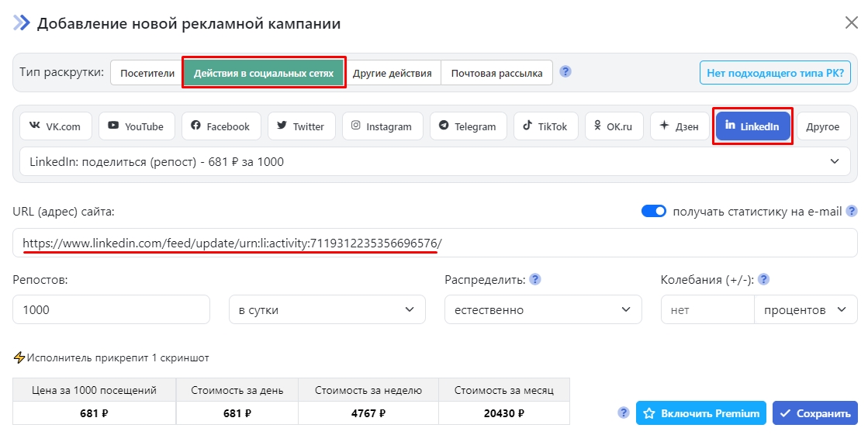The image size is (868, 435).
Task: Click help icon next to Распределить label
Action: [x=534, y=279]
